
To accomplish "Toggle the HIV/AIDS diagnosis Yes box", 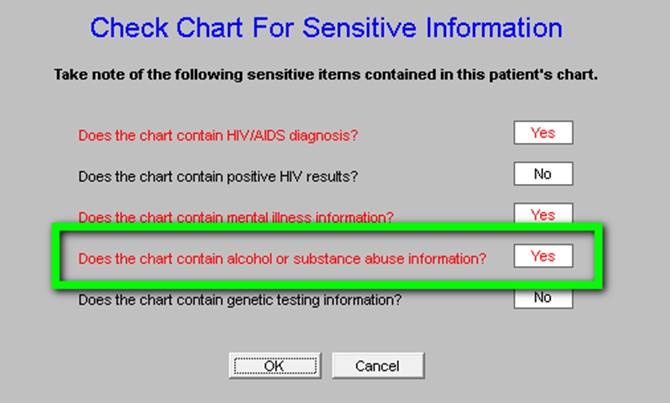I will pyautogui.click(x=543, y=133).
